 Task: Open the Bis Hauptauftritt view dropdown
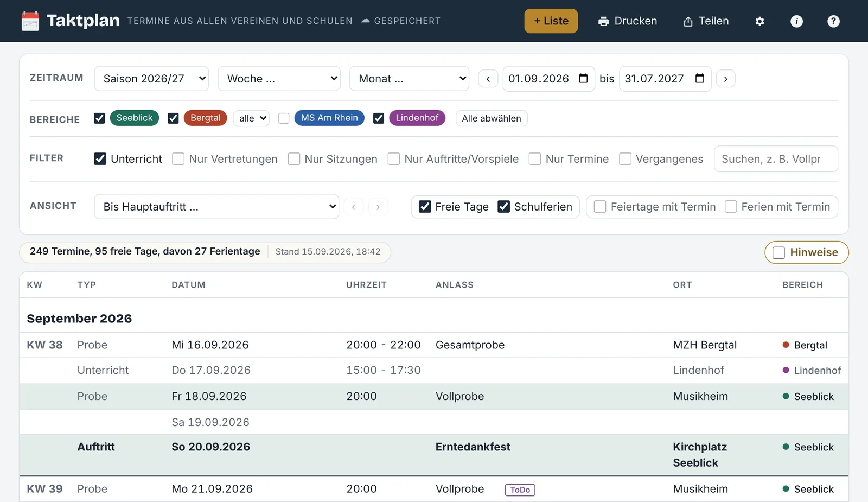(216, 207)
